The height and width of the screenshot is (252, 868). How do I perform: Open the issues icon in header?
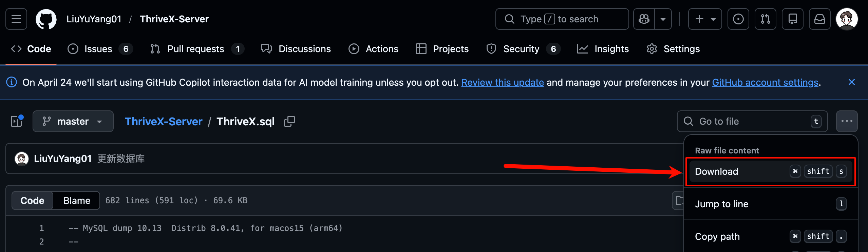point(738,19)
